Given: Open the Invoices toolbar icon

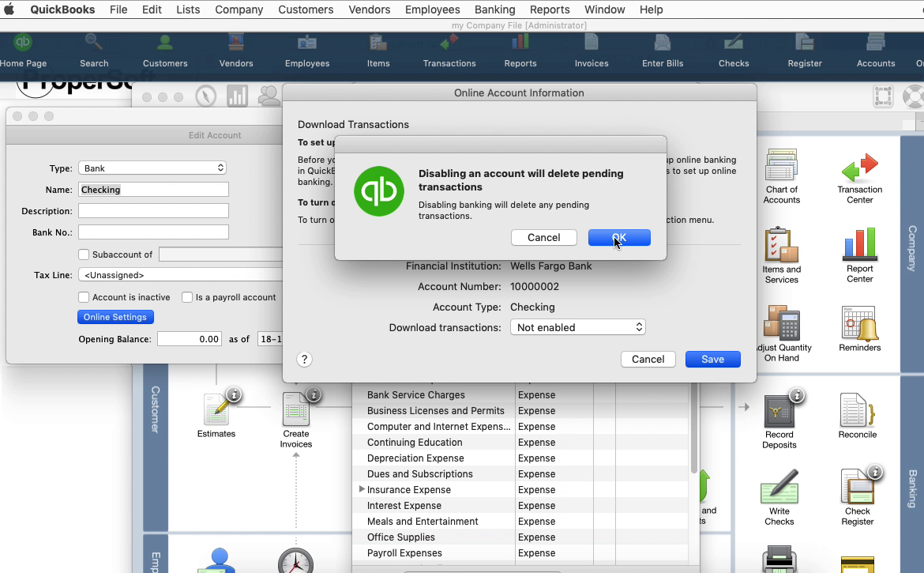Looking at the screenshot, I should coord(591,51).
